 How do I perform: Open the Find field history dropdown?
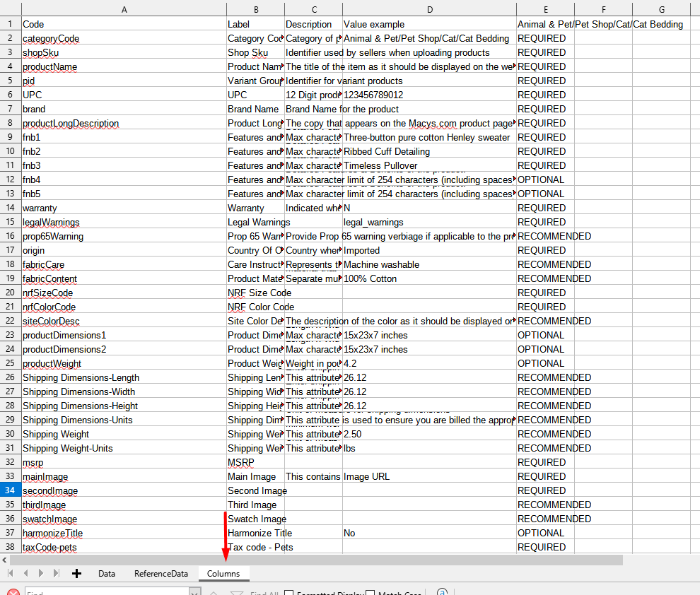195,592
